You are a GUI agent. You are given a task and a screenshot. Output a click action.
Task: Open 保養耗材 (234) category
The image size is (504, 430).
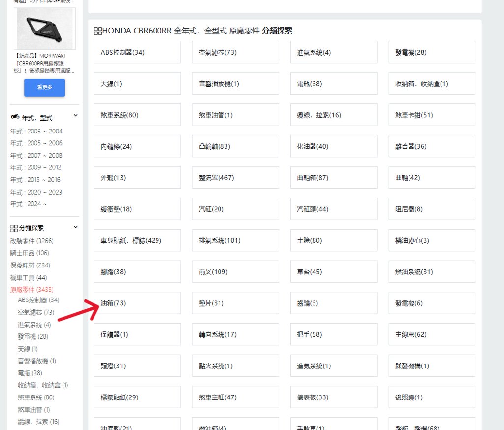pos(30,265)
